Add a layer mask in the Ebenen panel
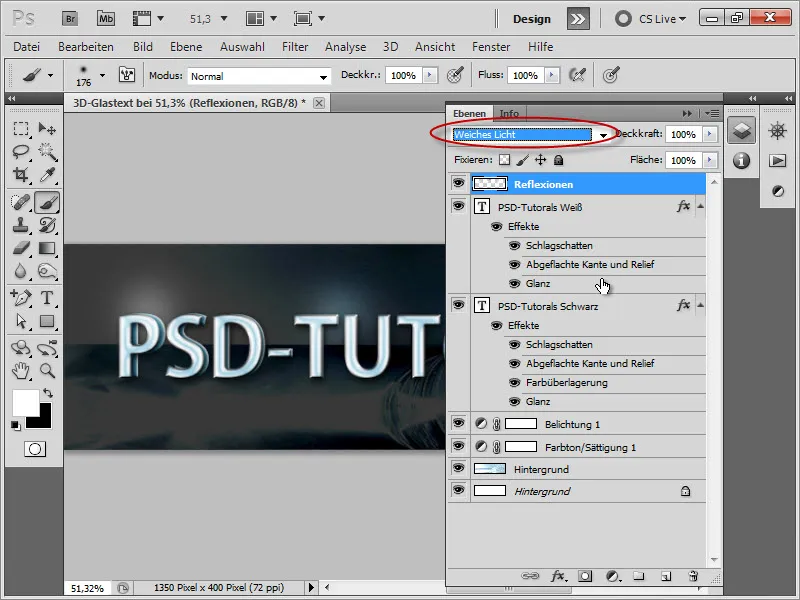The width and height of the screenshot is (800, 600). coord(585,576)
